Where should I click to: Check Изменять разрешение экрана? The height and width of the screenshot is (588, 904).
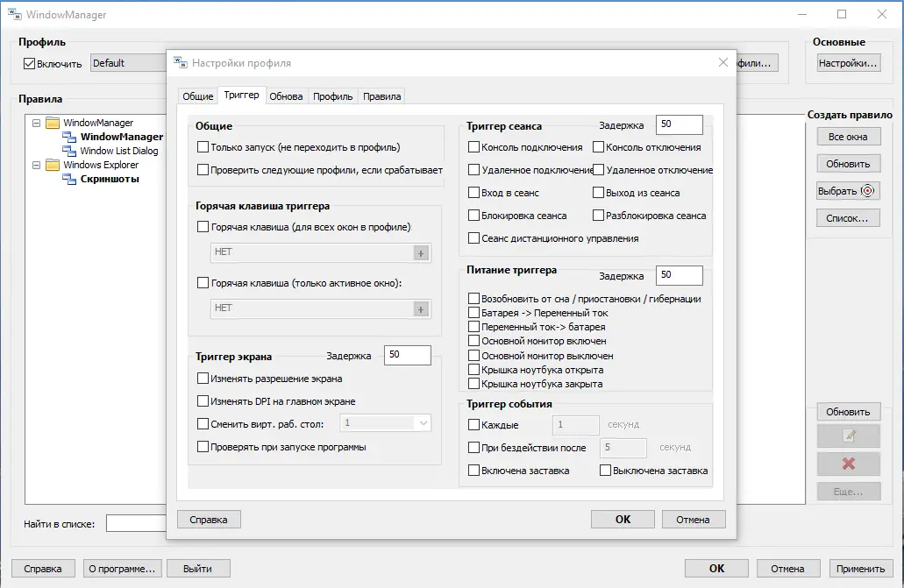[203, 379]
